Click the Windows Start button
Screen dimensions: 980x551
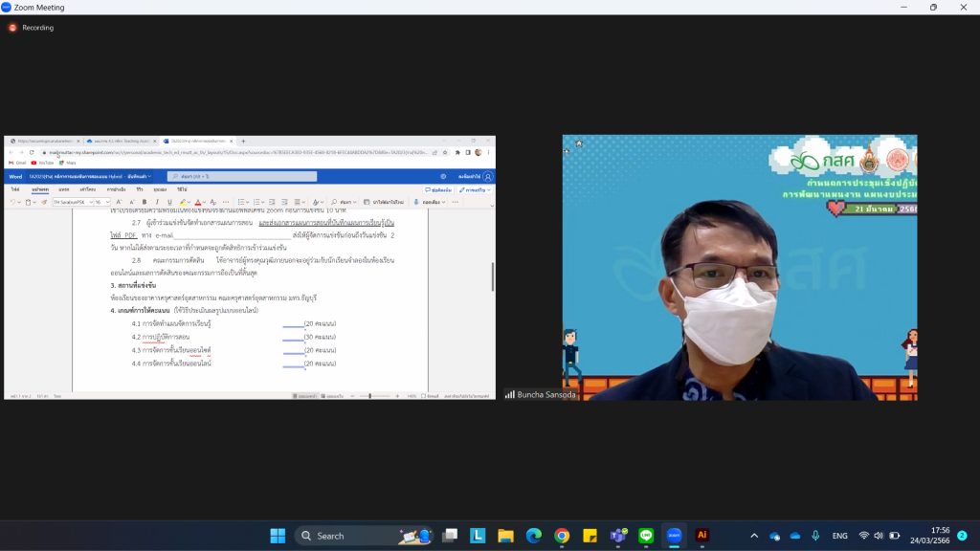tap(278, 536)
